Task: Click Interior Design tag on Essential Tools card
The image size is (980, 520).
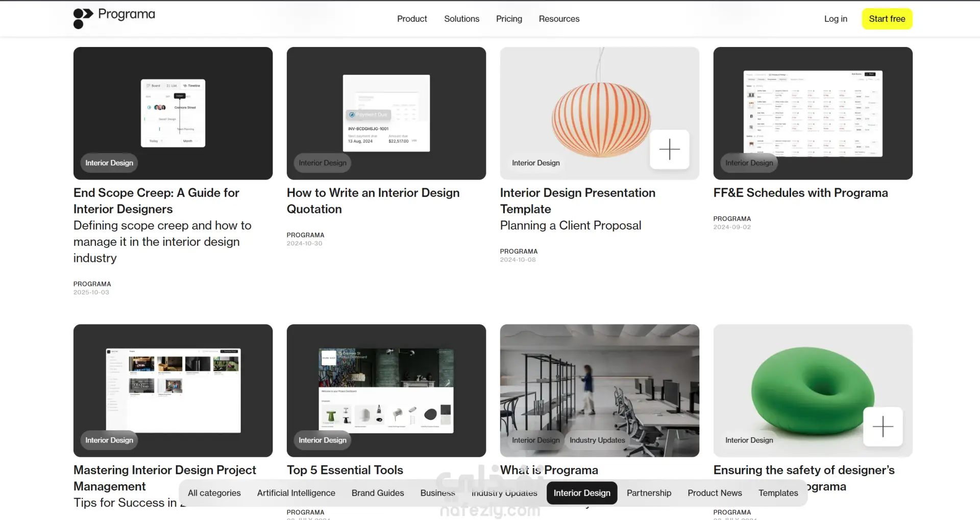Action: point(323,440)
